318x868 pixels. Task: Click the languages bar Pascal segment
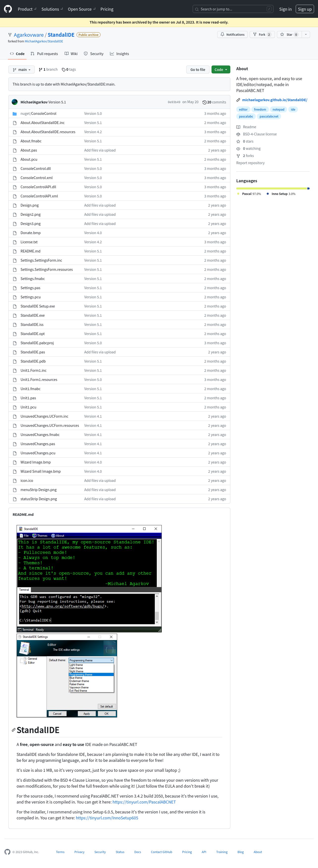click(271, 188)
